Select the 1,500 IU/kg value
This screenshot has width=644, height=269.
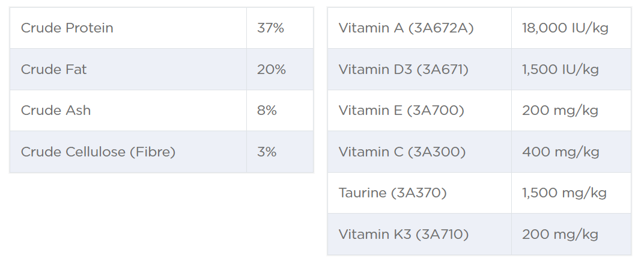click(x=560, y=69)
